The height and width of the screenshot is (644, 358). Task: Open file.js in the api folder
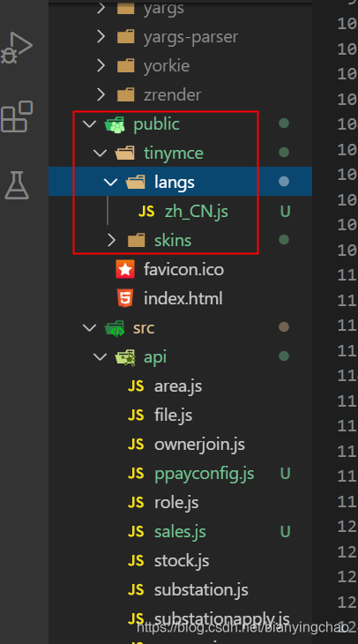click(x=173, y=416)
